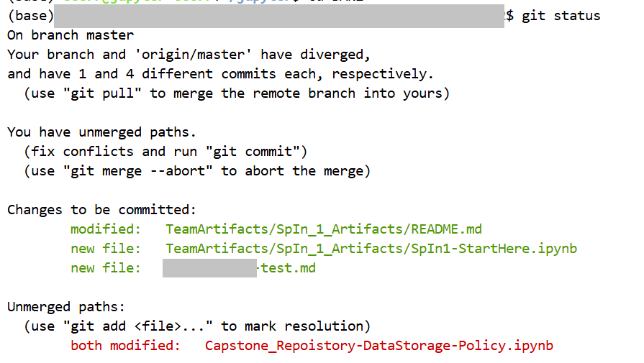Click the grey redacted block in prompt
Screen dimensions: 644x363
click(x=279, y=16)
